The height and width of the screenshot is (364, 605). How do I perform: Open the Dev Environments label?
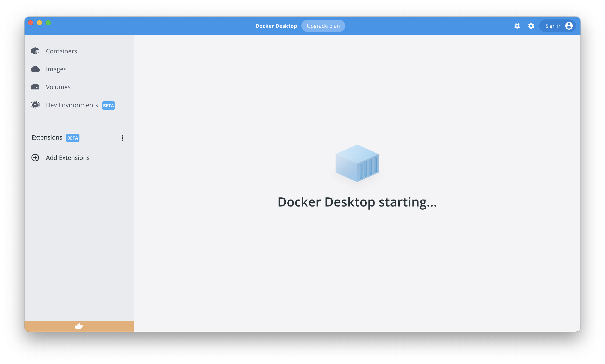pos(72,105)
